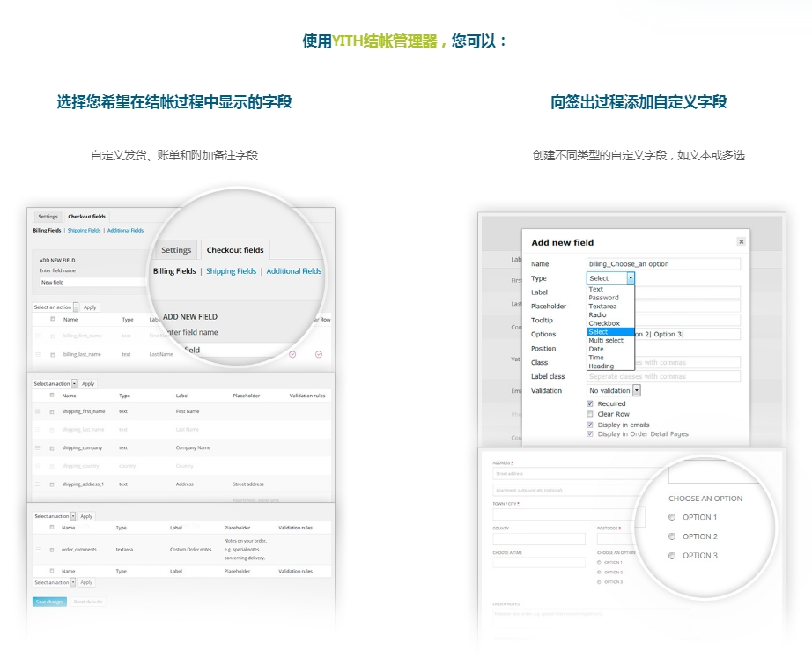Switch to the magnified Settings tab
The height and width of the screenshot is (658, 812).
176,250
